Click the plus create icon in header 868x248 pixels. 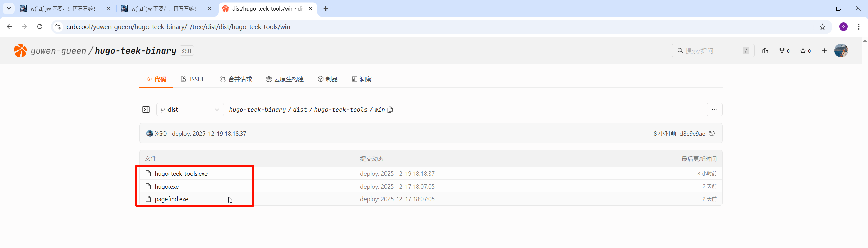(824, 51)
